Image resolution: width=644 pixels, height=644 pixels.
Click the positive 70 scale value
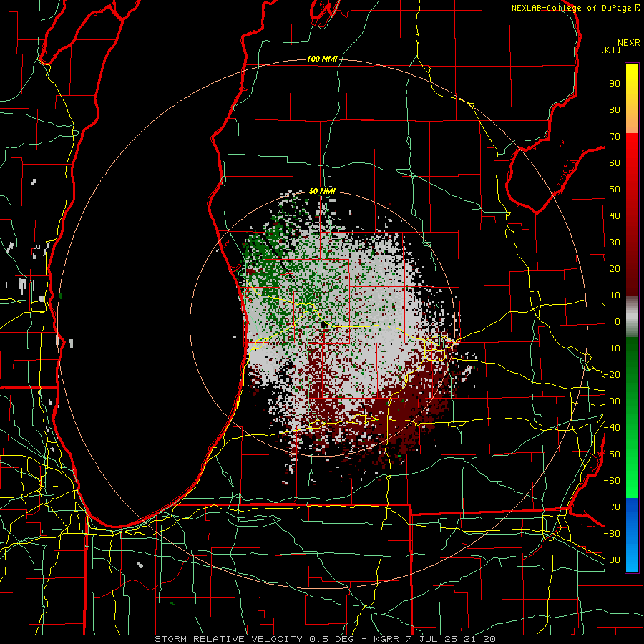point(615,137)
